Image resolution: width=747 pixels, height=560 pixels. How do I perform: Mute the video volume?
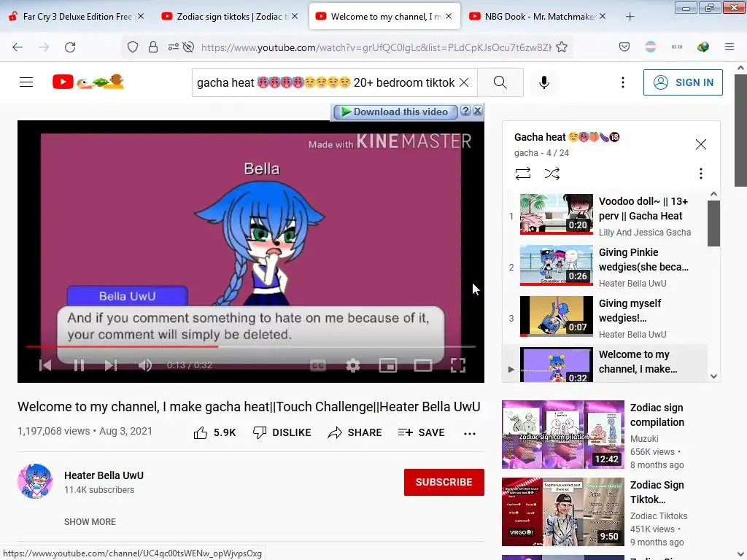point(145,365)
